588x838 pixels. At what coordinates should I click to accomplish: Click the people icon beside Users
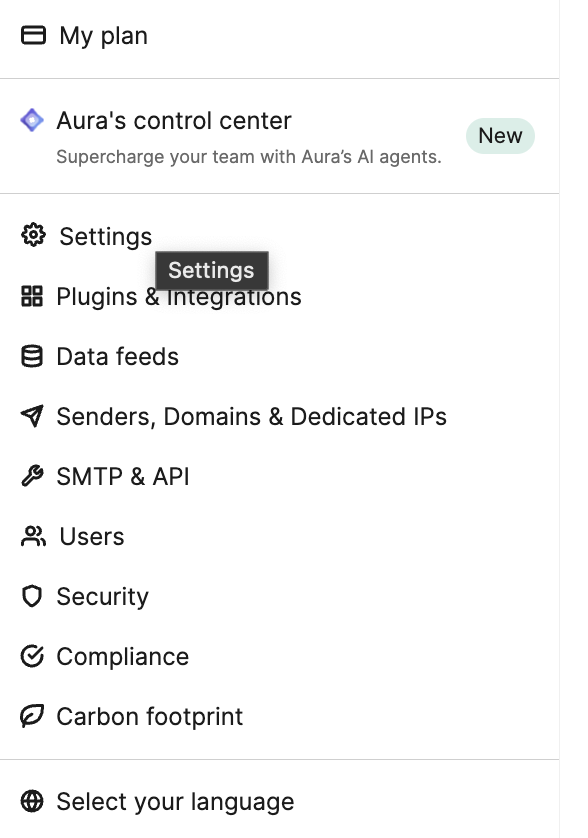(x=33, y=536)
